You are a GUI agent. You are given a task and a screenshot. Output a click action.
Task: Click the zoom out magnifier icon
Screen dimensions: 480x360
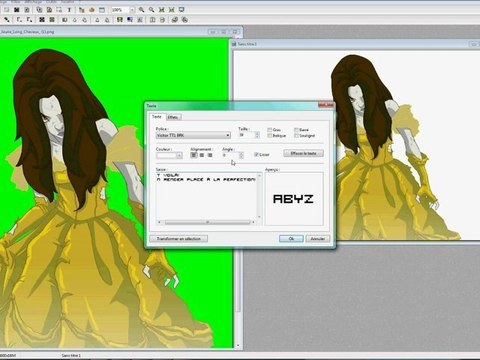(x=152, y=10)
